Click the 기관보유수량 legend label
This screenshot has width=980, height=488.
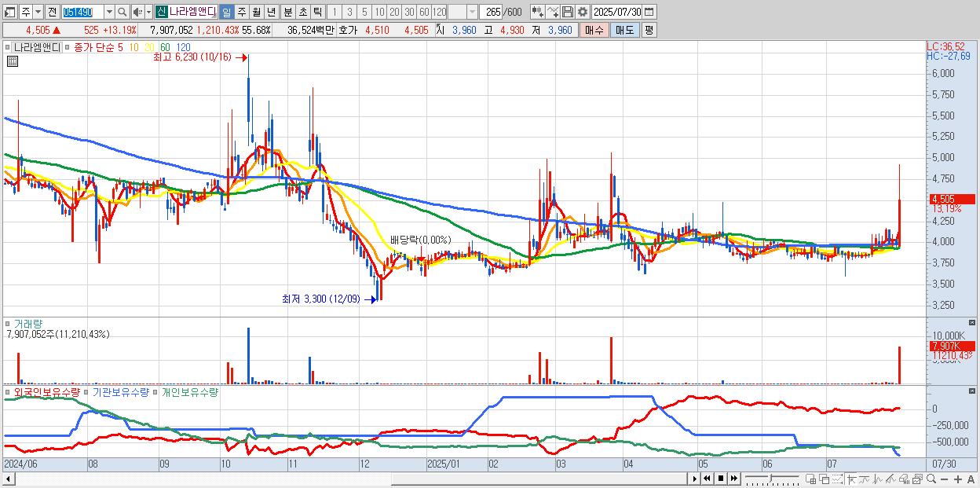122,391
